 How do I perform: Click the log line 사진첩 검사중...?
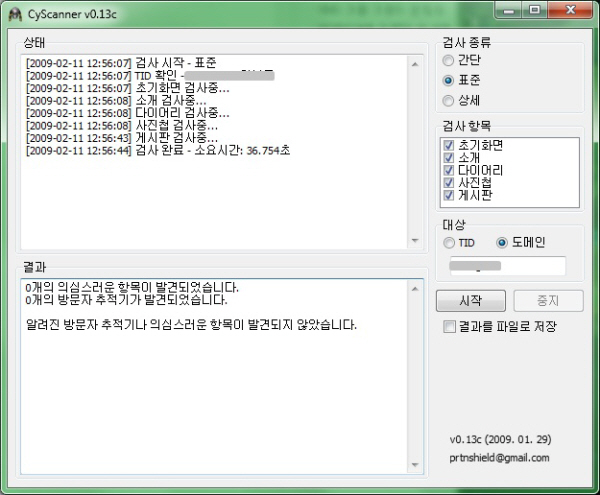coord(122,126)
